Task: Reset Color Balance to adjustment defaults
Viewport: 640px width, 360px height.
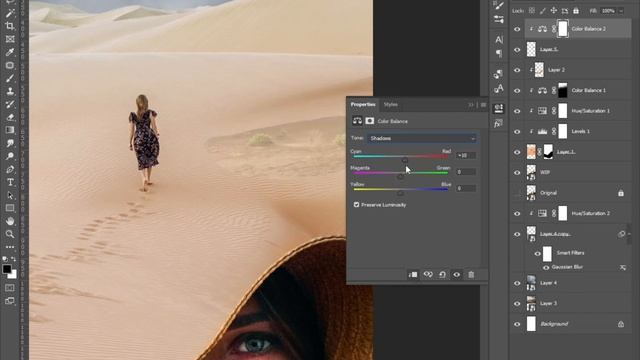Action: pyautogui.click(x=442, y=275)
